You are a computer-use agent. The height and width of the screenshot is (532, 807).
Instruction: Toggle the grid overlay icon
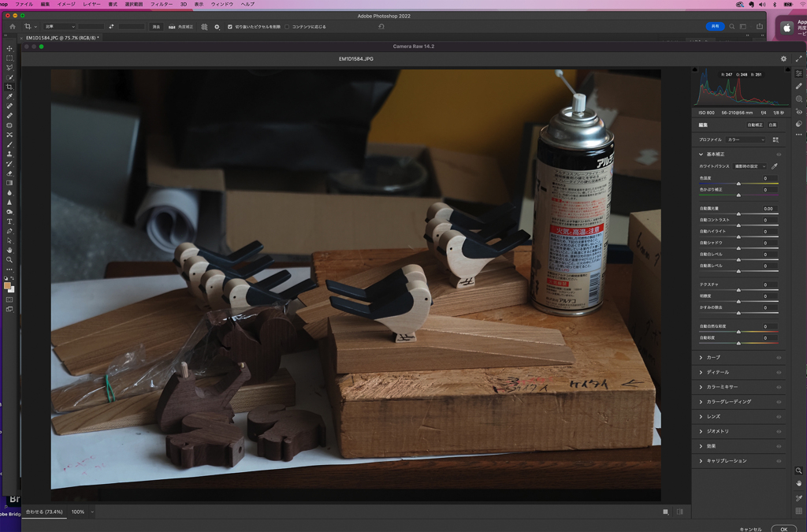[798, 512]
